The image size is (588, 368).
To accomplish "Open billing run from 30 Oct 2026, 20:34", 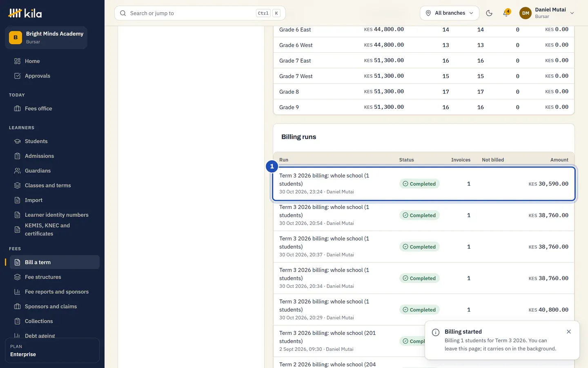I will tap(424, 278).
